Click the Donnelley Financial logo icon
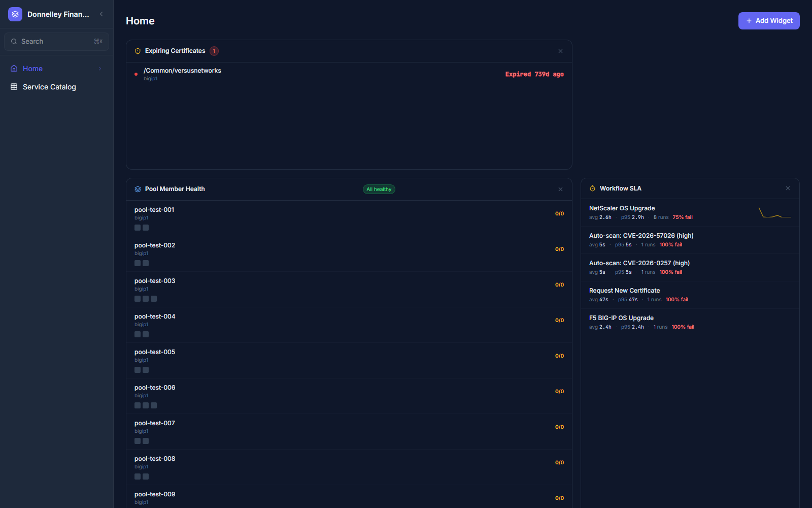Image resolution: width=812 pixels, height=508 pixels. pyautogui.click(x=15, y=14)
